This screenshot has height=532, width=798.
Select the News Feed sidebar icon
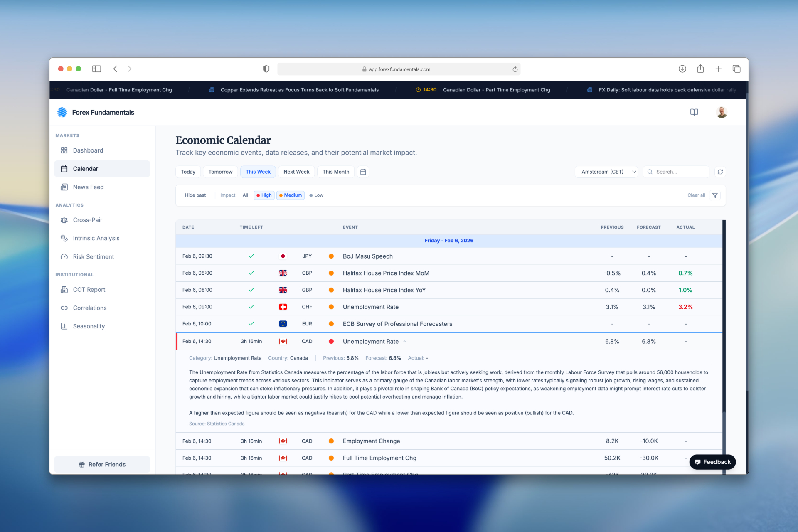pos(64,187)
